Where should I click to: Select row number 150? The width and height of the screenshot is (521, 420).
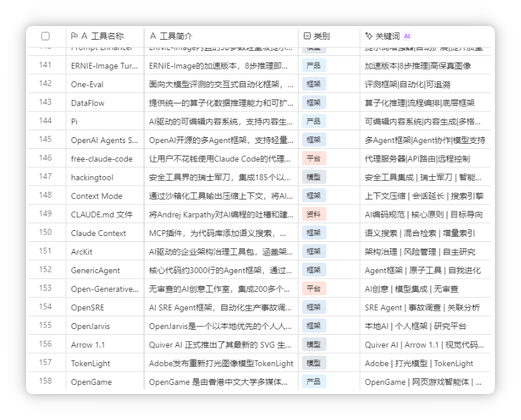45,232
